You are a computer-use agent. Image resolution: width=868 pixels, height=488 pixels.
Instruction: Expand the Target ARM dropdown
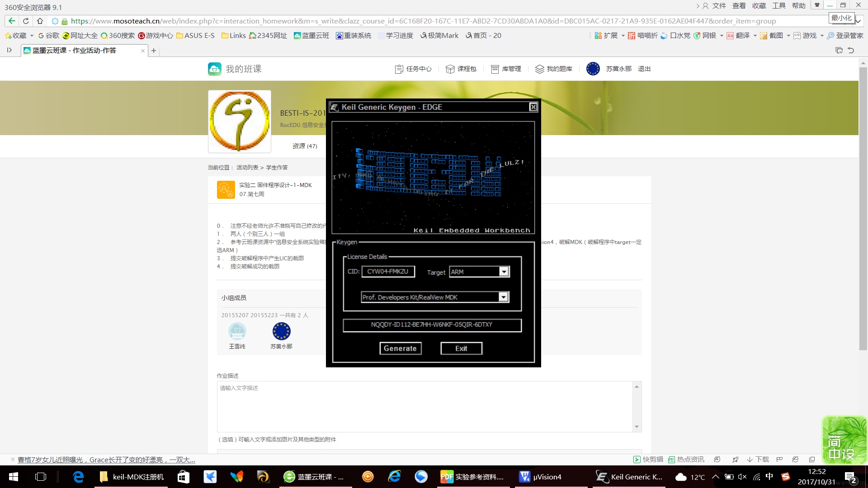click(x=504, y=272)
